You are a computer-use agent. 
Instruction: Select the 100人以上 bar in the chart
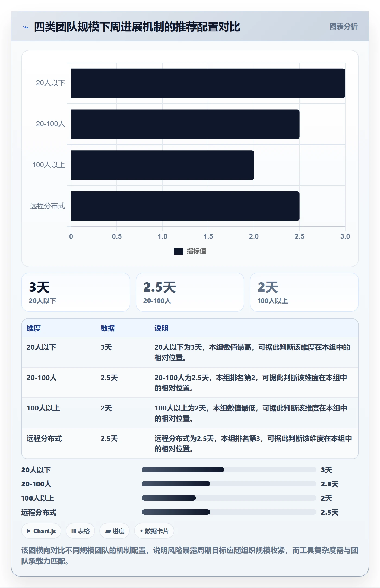(163, 165)
